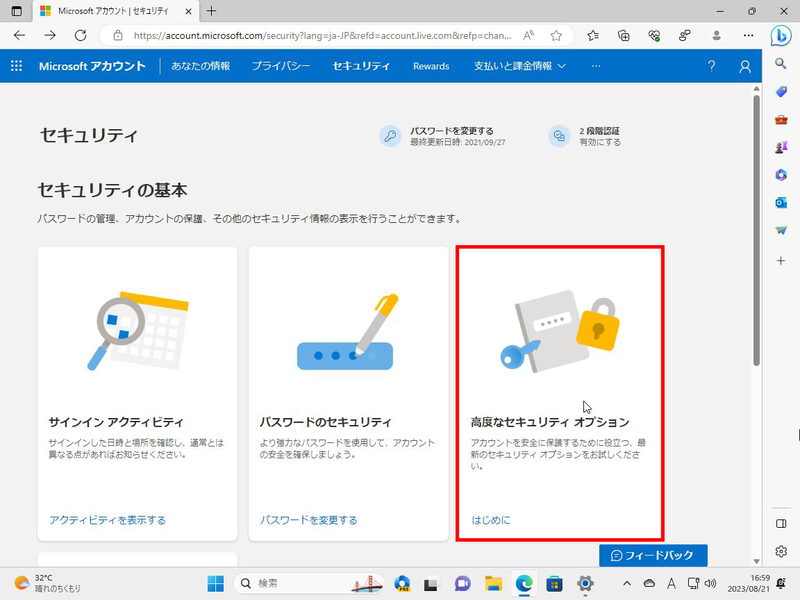Open Rewards navigation tab
The height and width of the screenshot is (600, 800).
(x=431, y=66)
